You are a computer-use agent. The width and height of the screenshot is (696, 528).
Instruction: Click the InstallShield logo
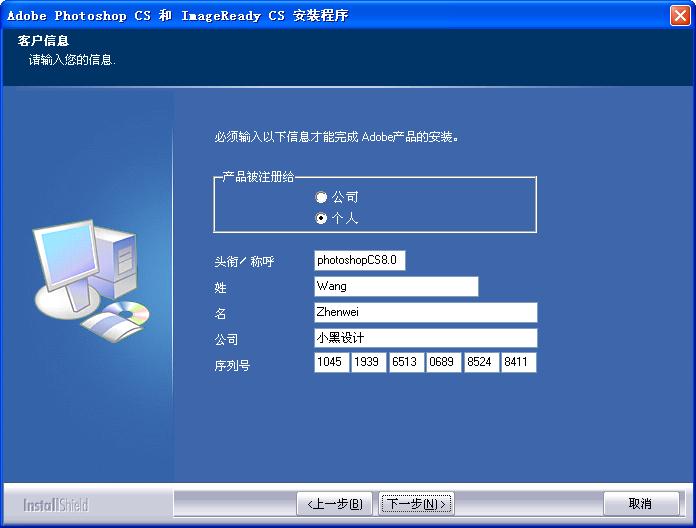56,504
